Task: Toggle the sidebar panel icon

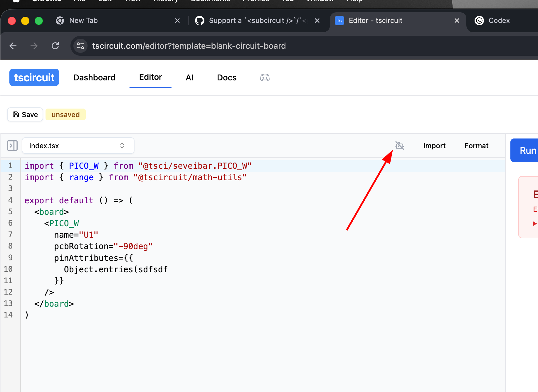Action: point(12,146)
